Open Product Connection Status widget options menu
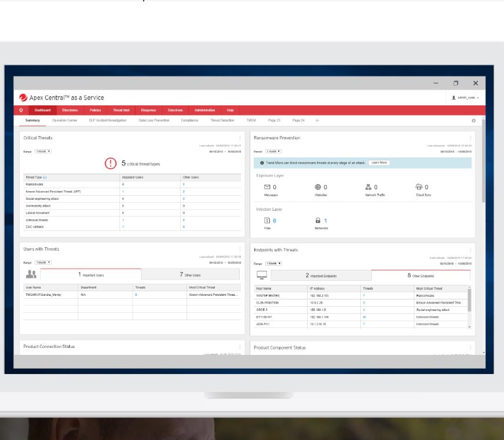This screenshot has width=504, height=440. (240, 347)
